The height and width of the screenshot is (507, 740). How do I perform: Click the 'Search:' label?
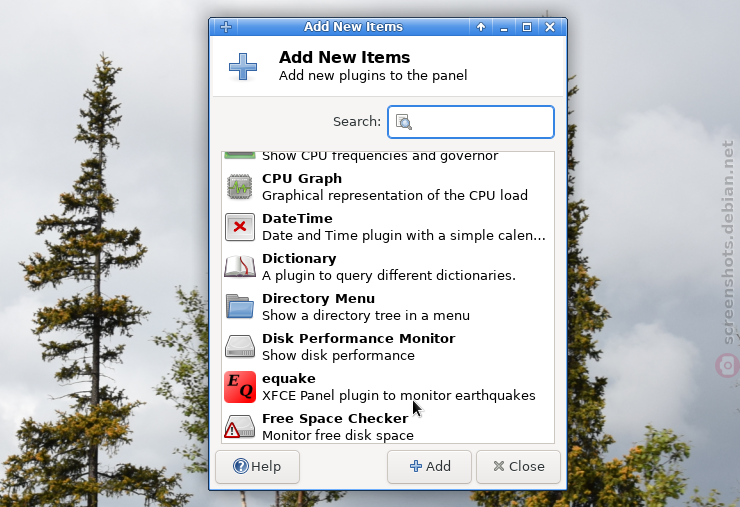(357, 122)
